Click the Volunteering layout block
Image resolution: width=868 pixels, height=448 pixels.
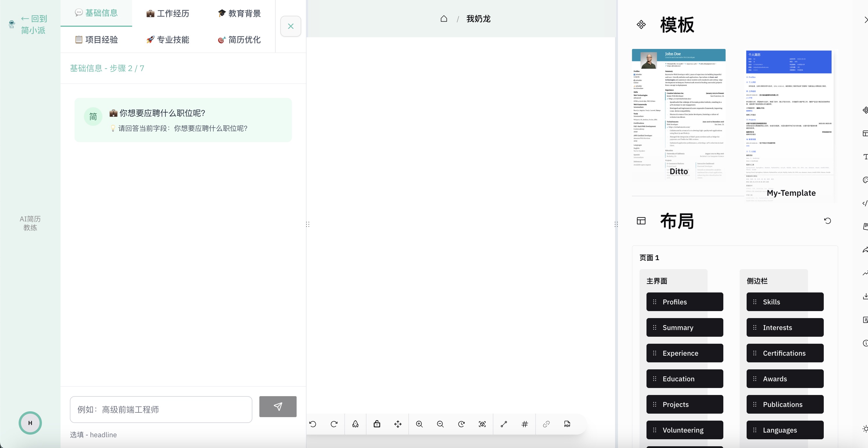(x=685, y=430)
